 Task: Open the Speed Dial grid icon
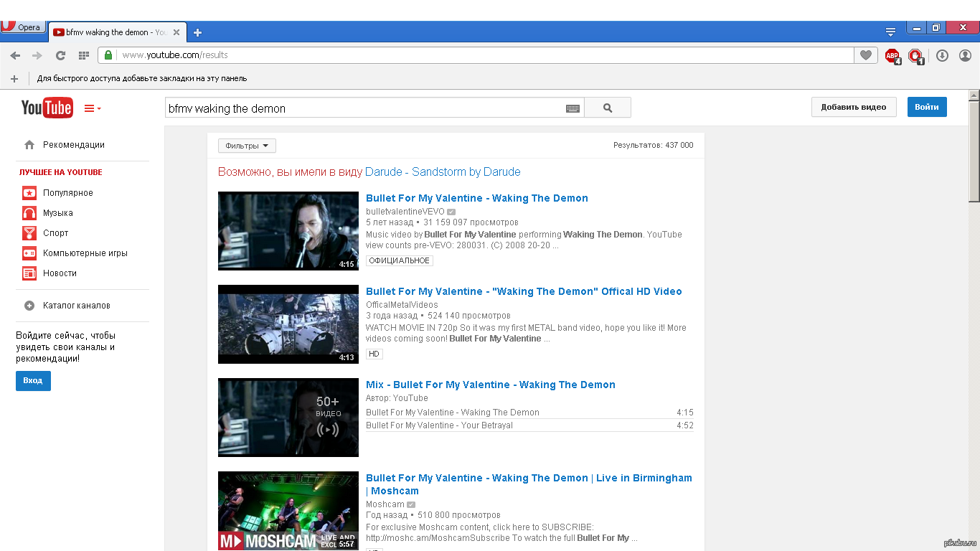pos(83,55)
